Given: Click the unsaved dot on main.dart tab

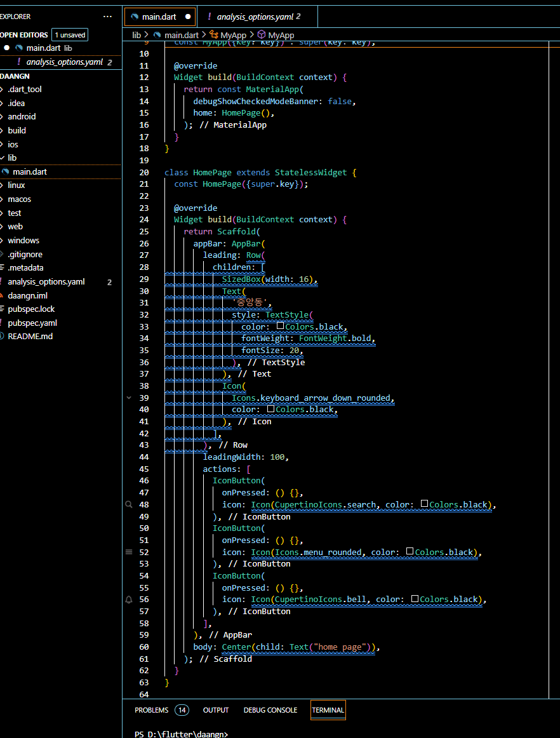Looking at the screenshot, I should 188,17.
